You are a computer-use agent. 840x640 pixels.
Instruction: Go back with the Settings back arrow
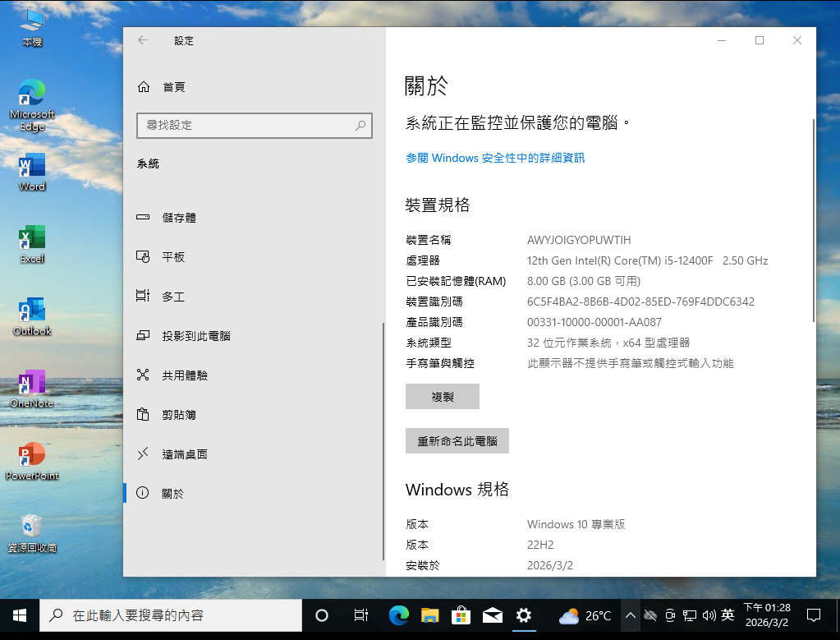tap(143, 40)
